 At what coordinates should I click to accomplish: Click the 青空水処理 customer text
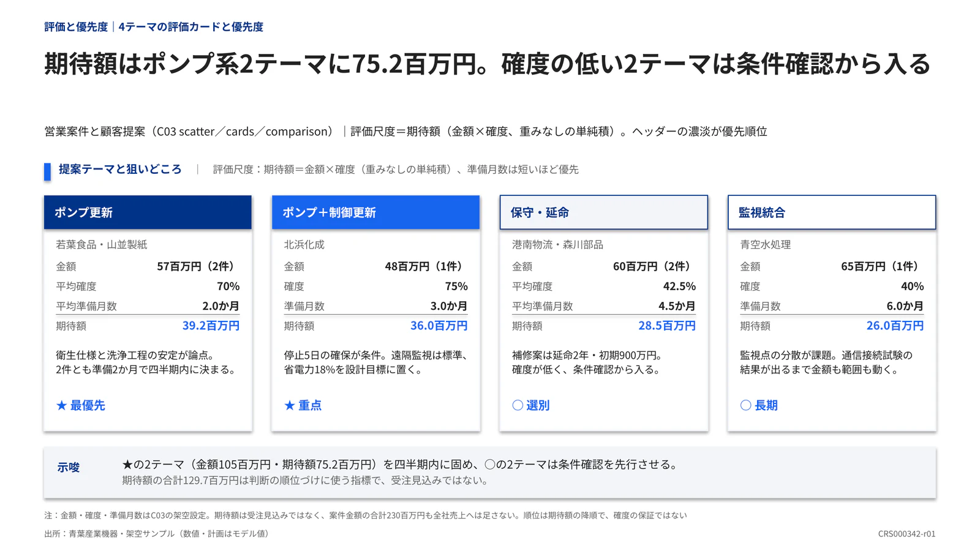765,244
